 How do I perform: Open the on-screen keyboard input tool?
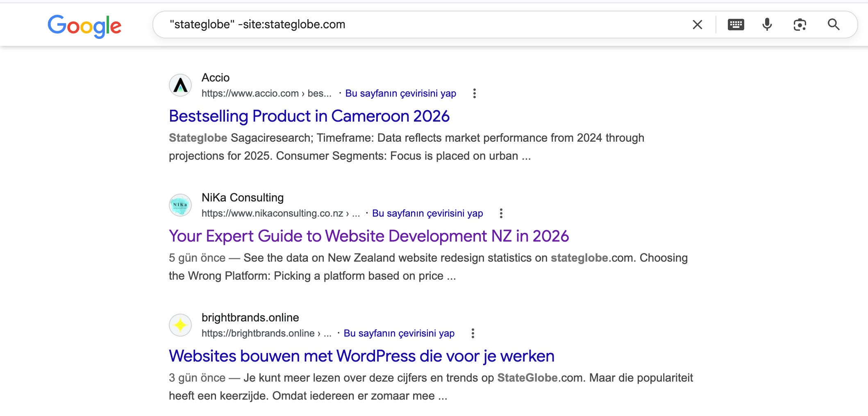pyautogui.click(x=736, y=25)
